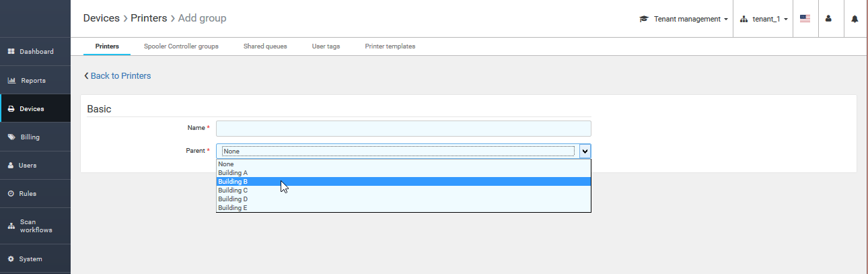This screenshot has width=868, height=274.
Task: Click Back to Printers link
Action: [x=118, y=76]
